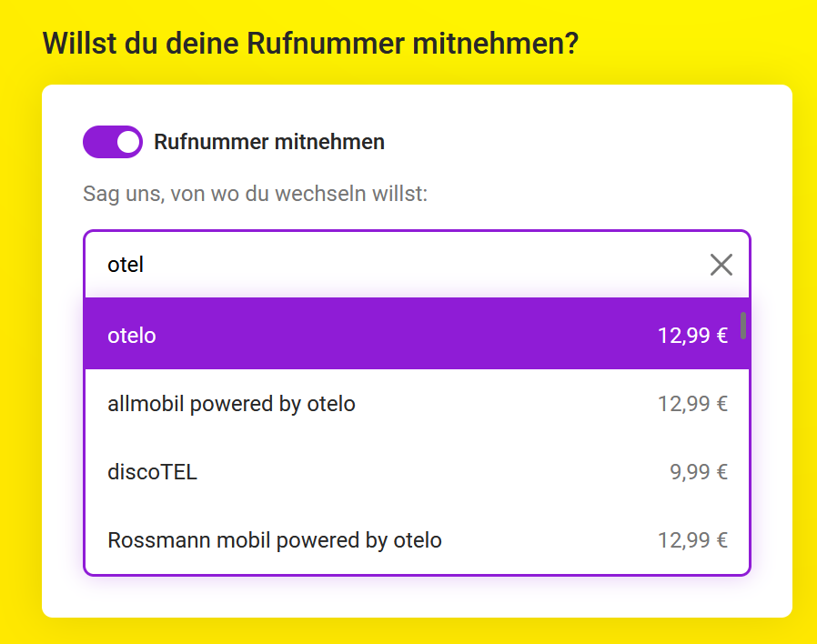This screenshot has height=644, width=817.
Task: Click the 12,99 € price beside allmobil
Action: (x=692, y=404)
